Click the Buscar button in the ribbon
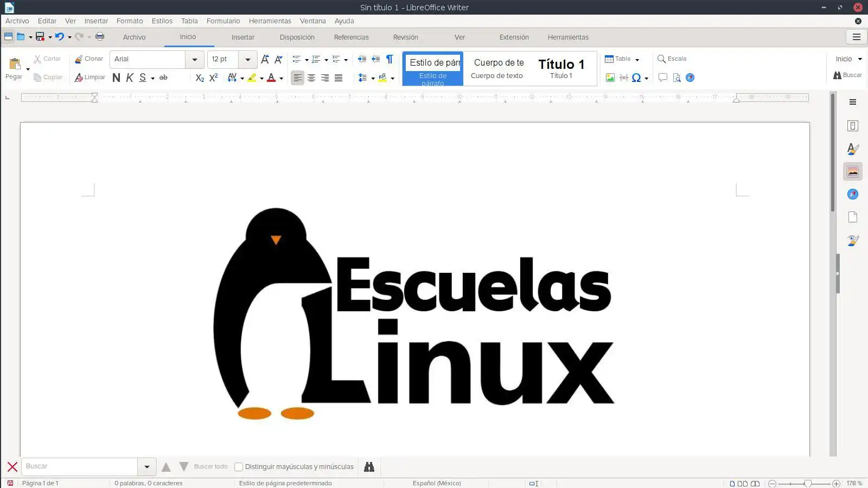This screenshot has height=488, width=868. coord(847,75)
